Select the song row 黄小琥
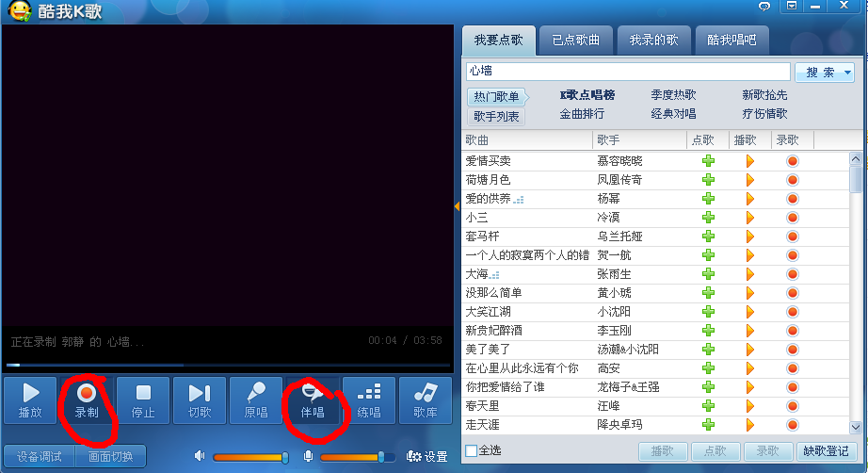Image resolution: width=868 pixels, height=473 pixels. pos(655,293)
